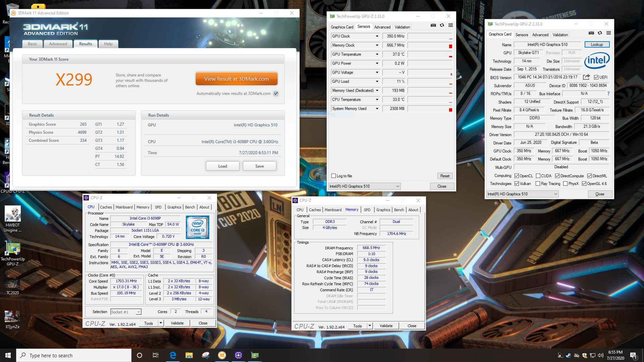The width and height of the screenshot is (644, 362).
Task: Switch to Basic tab in 3DMark 11
Action: [33, 44]
